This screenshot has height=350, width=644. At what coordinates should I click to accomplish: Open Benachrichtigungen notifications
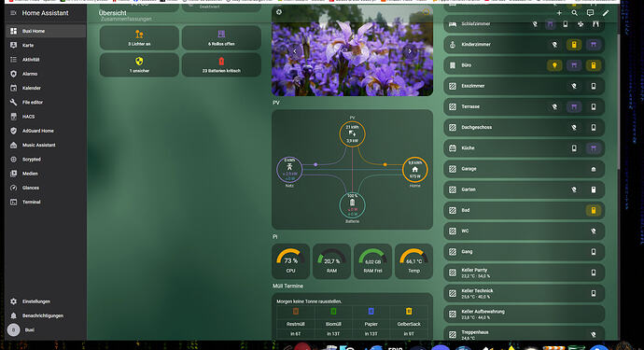pyautogui.click(x=46, y=315)
